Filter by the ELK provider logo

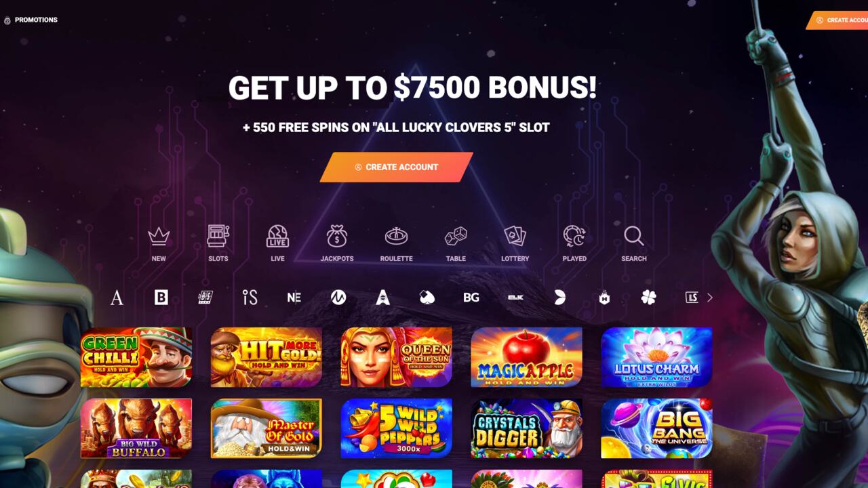click(x=515, y=298)
